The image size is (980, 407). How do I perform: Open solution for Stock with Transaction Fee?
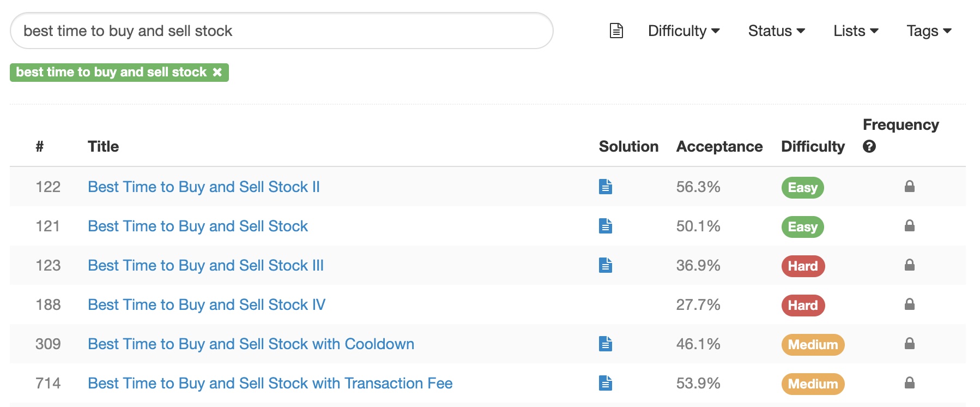click(x=605, y=383)
